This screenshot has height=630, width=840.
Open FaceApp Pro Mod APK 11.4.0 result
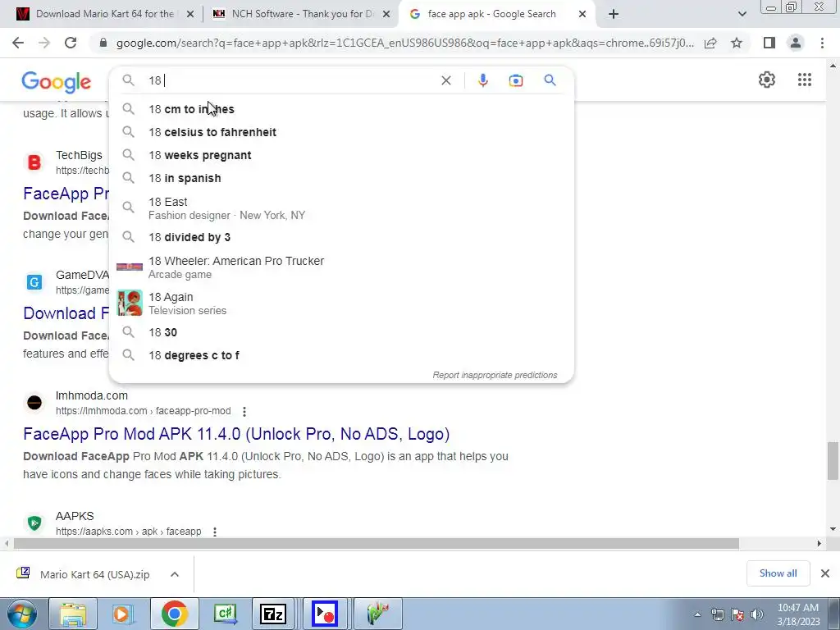pyautogui.click(x=236, y=434)
